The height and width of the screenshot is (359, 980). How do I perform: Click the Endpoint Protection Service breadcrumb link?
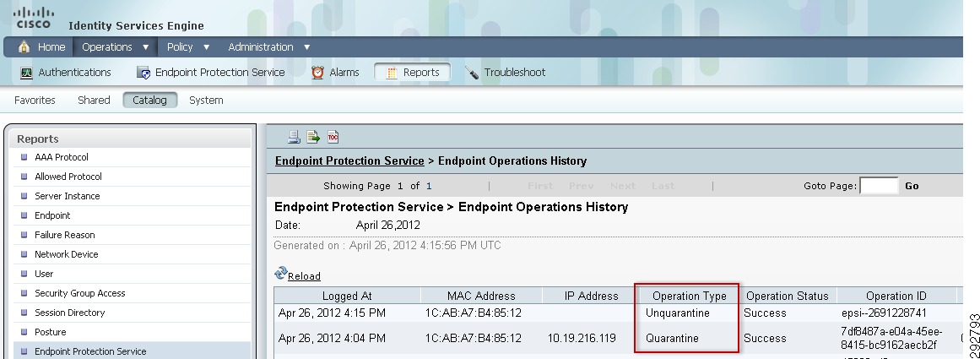tap(349, 160)
